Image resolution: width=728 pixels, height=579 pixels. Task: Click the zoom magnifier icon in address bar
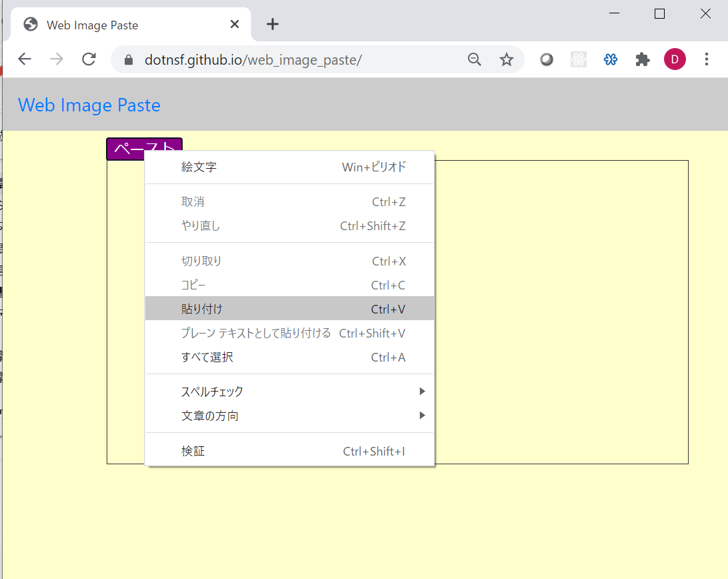click(x=474, y=59)
